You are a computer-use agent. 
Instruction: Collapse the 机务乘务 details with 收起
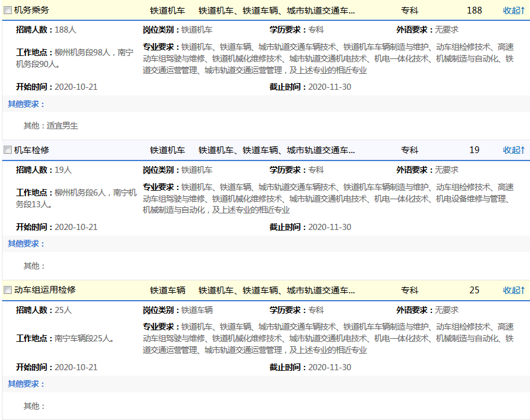(x=513, y=10)
